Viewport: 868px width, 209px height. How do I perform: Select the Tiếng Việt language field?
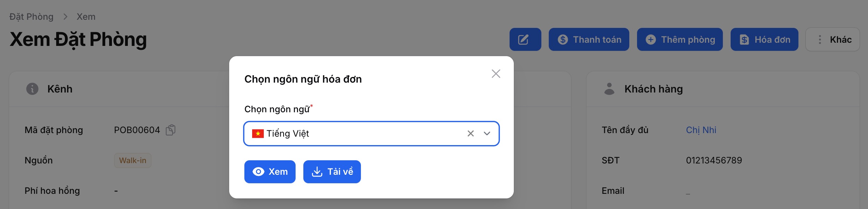371,133
